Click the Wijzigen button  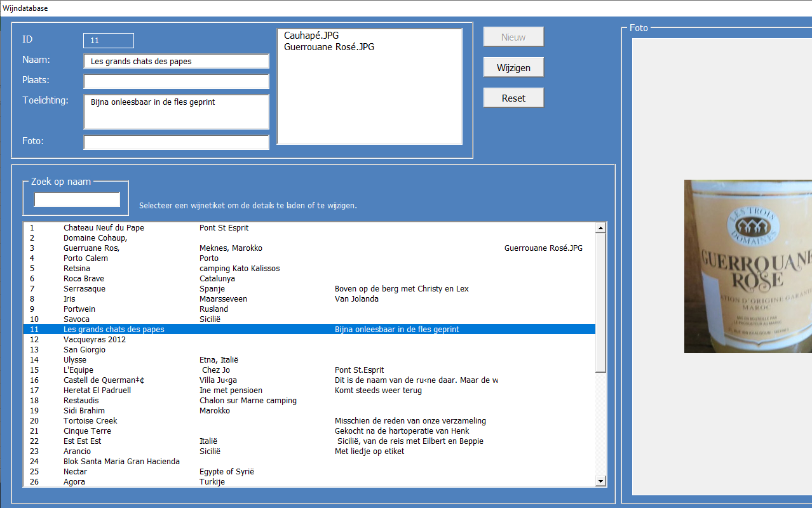[513, 67]
